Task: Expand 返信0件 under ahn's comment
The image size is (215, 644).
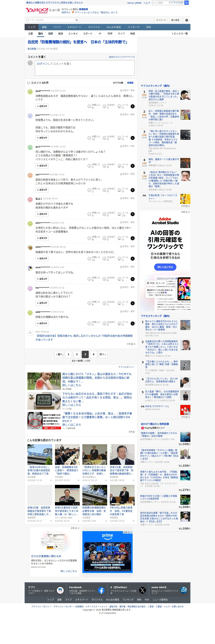Action: [42, 238]
